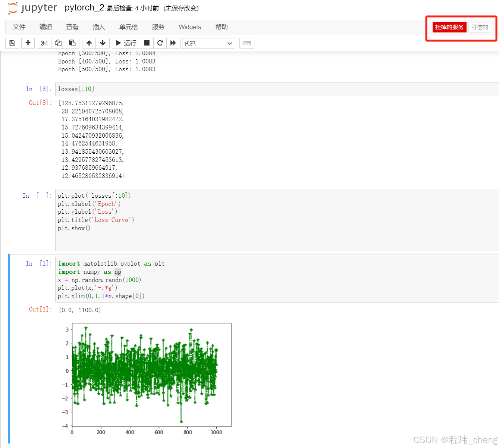Restart kernel and run all with fast-forward icon

tap(173, 43)
